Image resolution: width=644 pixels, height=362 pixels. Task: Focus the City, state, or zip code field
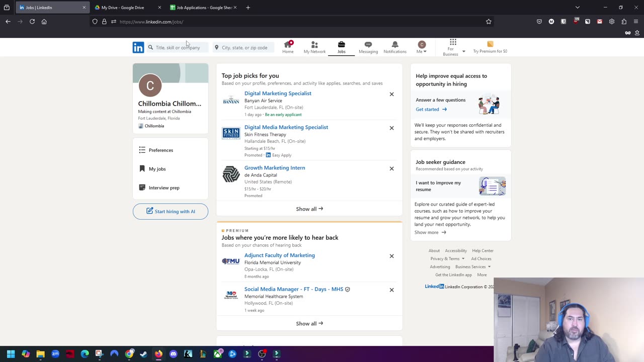(245, 47)
